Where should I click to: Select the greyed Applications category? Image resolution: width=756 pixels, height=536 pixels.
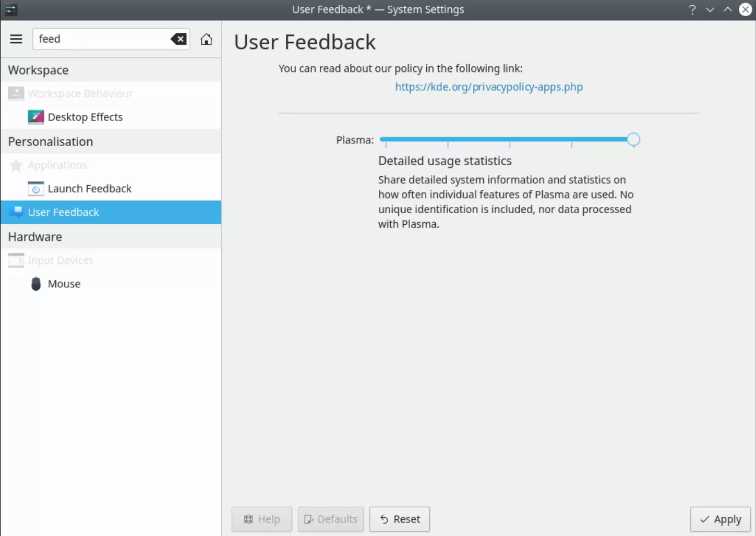click(x=111, y=165)
